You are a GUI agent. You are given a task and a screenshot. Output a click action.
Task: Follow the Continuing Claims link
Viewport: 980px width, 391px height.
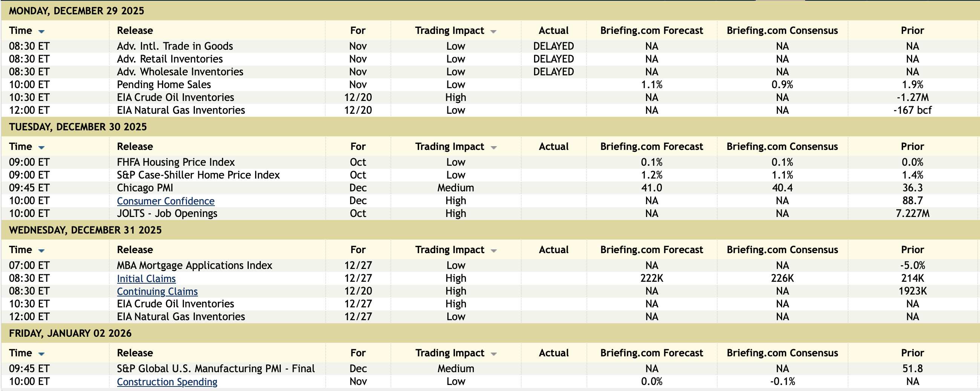click(x=157, y=291)
